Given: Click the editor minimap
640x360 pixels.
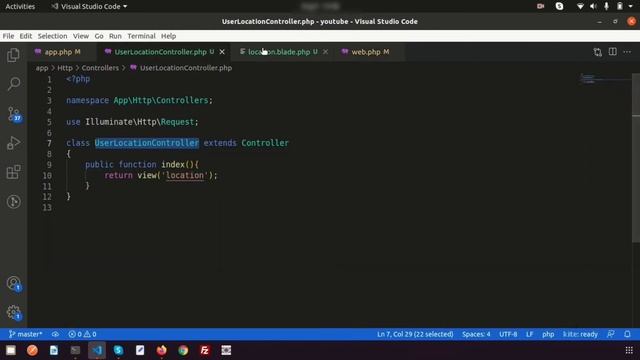Looking at the screenshot, I should pyautogui.click(x=605, y=79).
